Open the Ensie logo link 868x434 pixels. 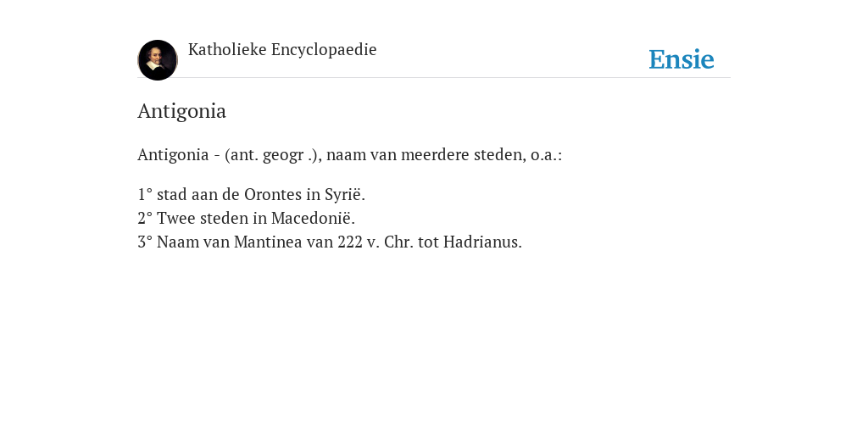click(x=682, y=59)
